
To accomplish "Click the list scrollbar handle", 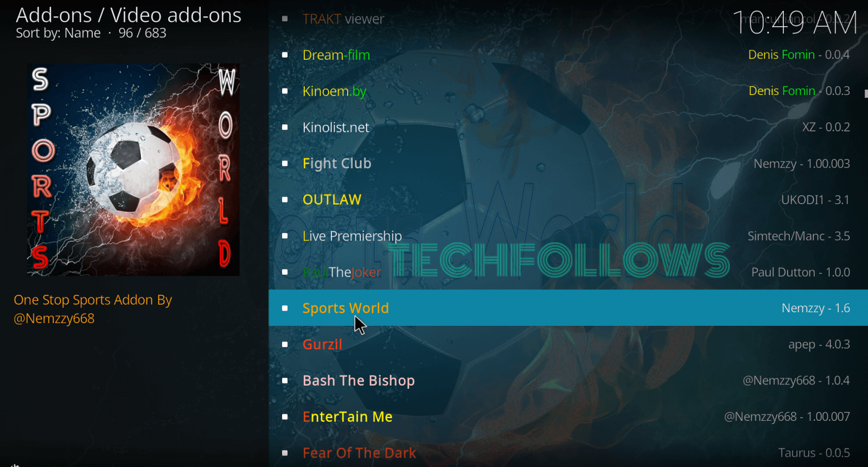I will [866, 93].
